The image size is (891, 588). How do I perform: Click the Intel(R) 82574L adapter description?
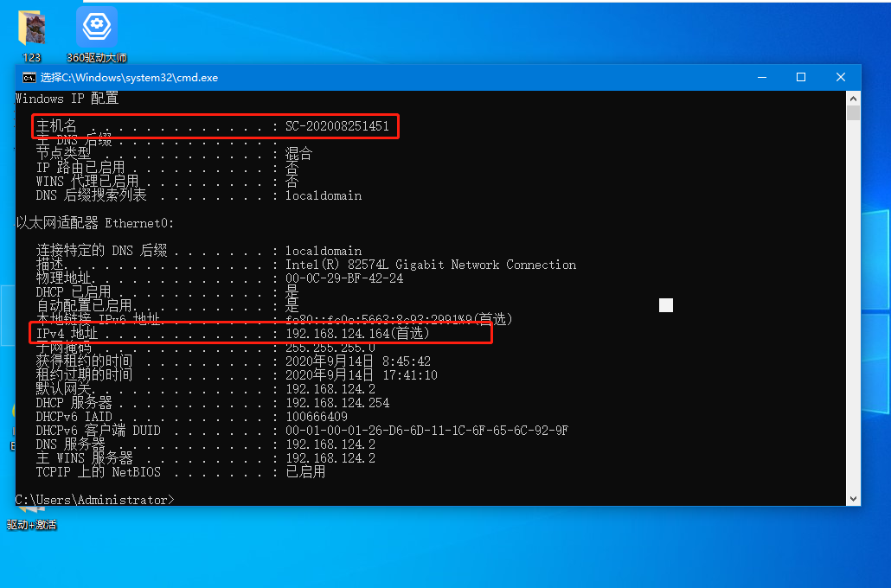(430, 265)
